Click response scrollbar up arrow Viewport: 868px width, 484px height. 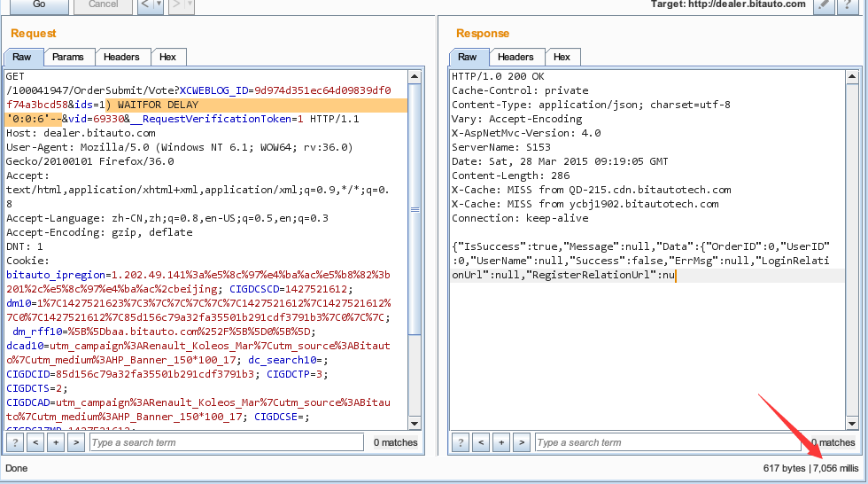coord(852,76)
